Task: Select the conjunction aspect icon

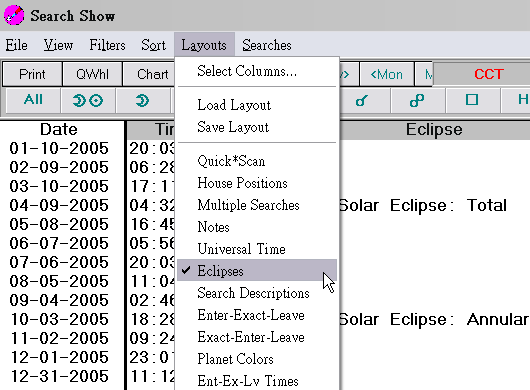Action: click(x=362, y=100)
